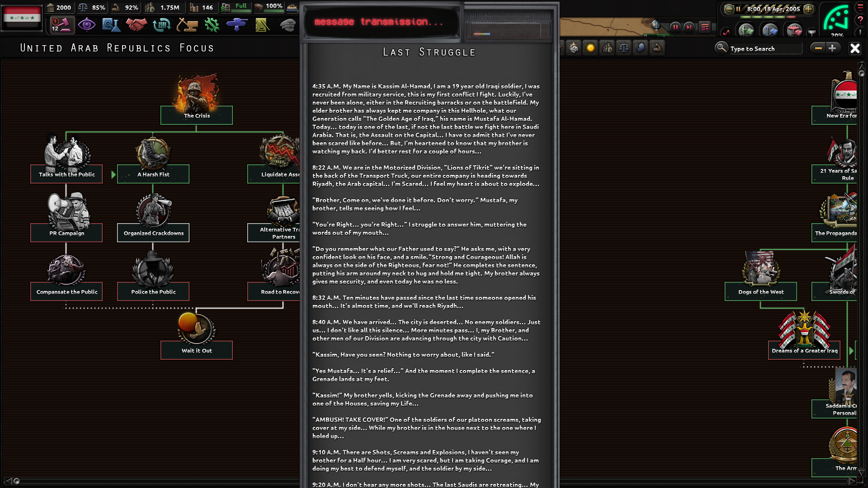Toggle the flexed arm war support filter

click(657, 48)
